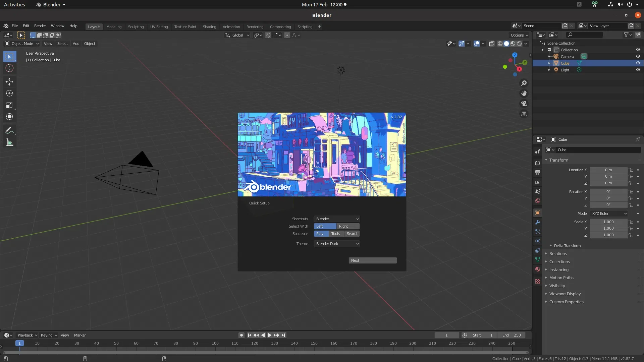Open the Texture properties checker tab
The height and width of the screenshot is (362, 644).
tap(538, 281)
